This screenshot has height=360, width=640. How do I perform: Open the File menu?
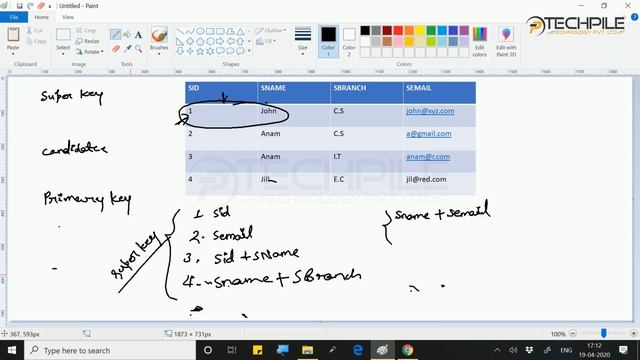(x=14, y=17)
